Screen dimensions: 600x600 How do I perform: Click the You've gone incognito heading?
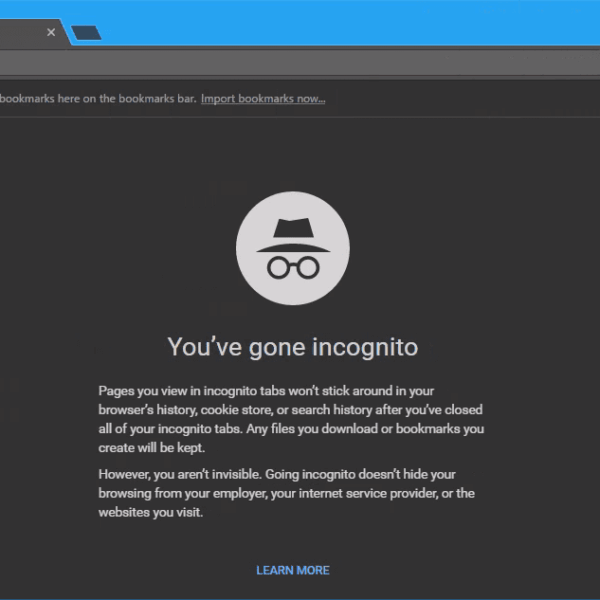293,347
